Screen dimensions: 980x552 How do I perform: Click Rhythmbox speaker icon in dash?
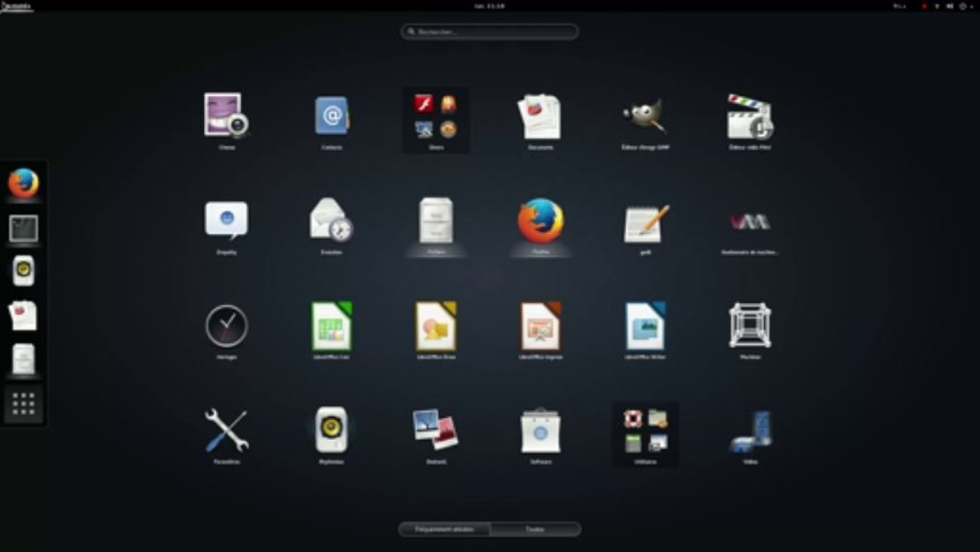click(x=23, y=271)
